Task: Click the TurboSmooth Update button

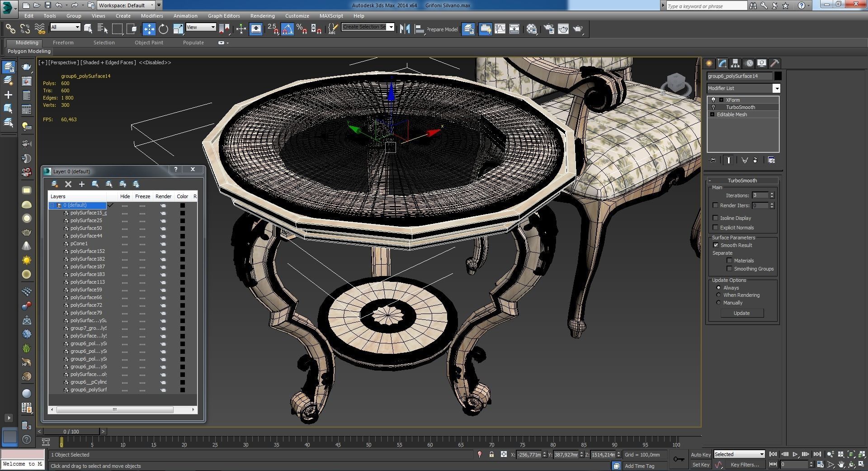Action: click(x=741, y=313)
